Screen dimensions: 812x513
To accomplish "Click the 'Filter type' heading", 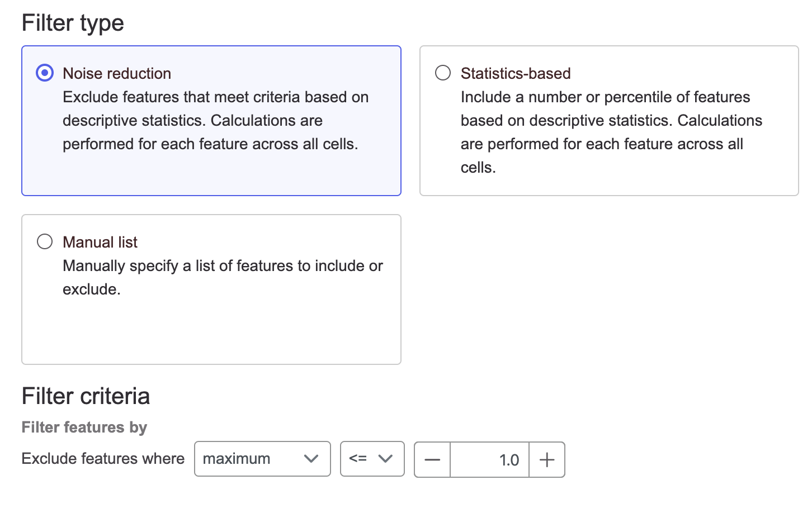I will pyautogui.click(x=73, y=23).
